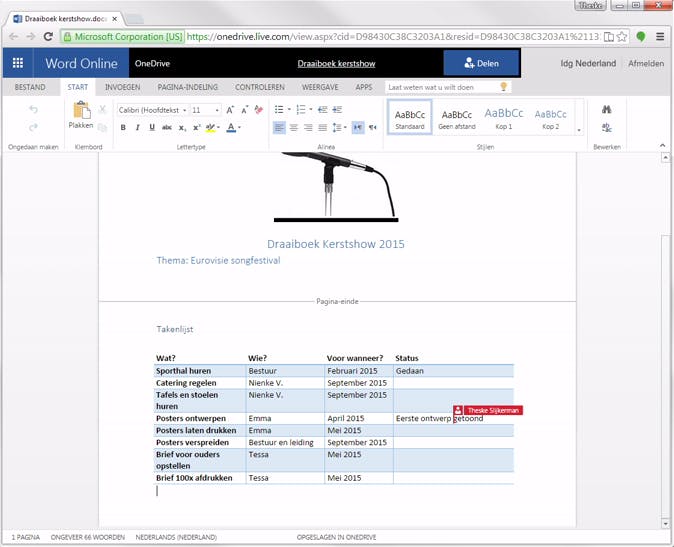Switch to the CONTROLEREN tab

[260, 87]
